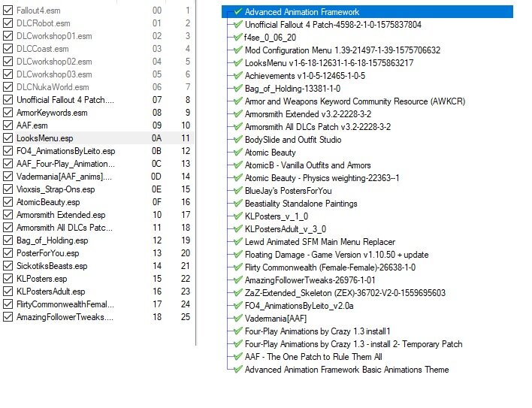Click the green check beside Achievements v1-0-5

click(x=238, y=76)
